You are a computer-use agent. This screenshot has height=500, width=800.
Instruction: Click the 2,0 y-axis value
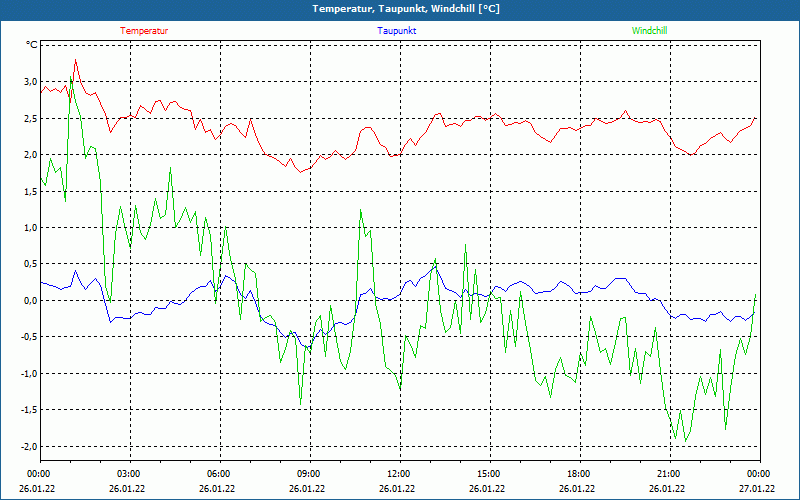[32, 155]
